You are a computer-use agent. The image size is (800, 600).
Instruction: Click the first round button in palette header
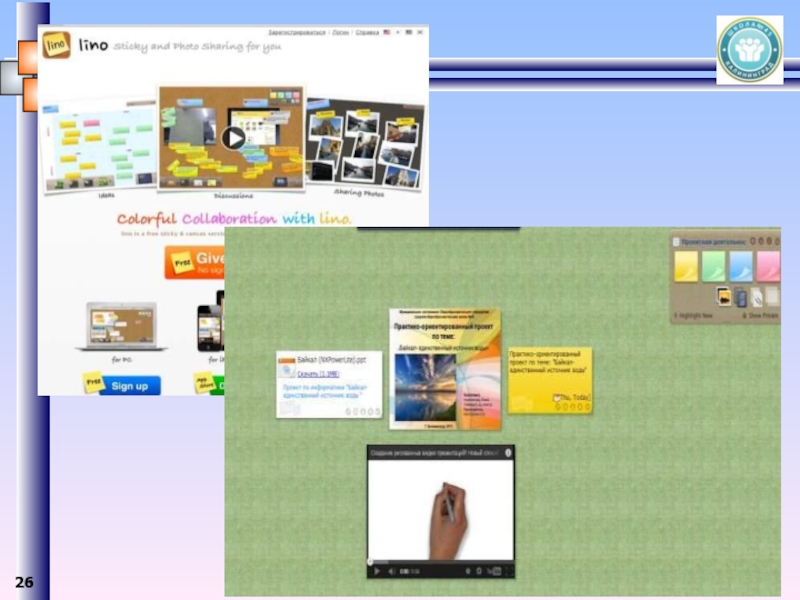pos(753,241)
